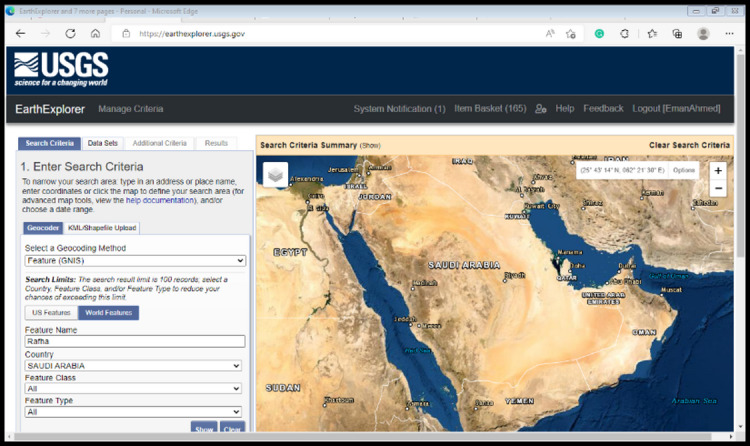Open the Edge Collections icon
750x446 pixels.
[677, 33]
